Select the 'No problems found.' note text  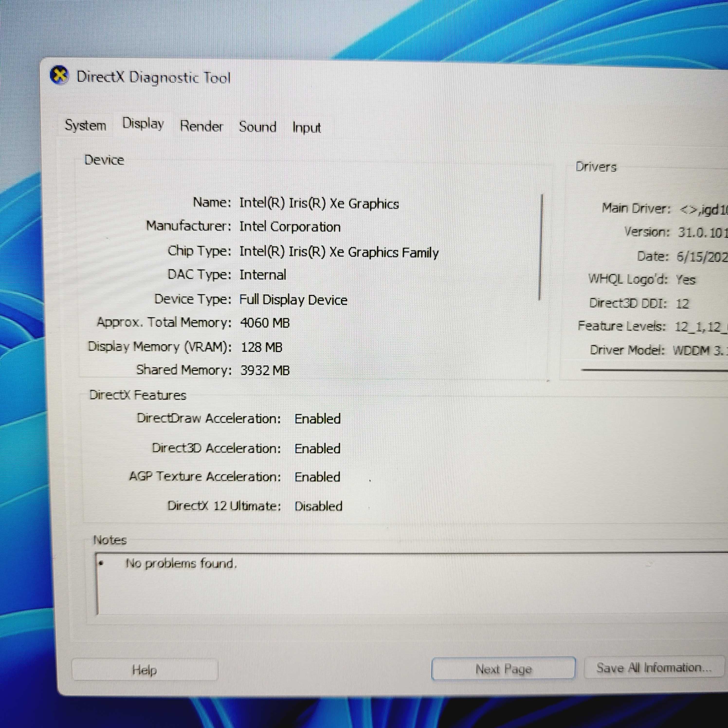(x=181, y=564)
